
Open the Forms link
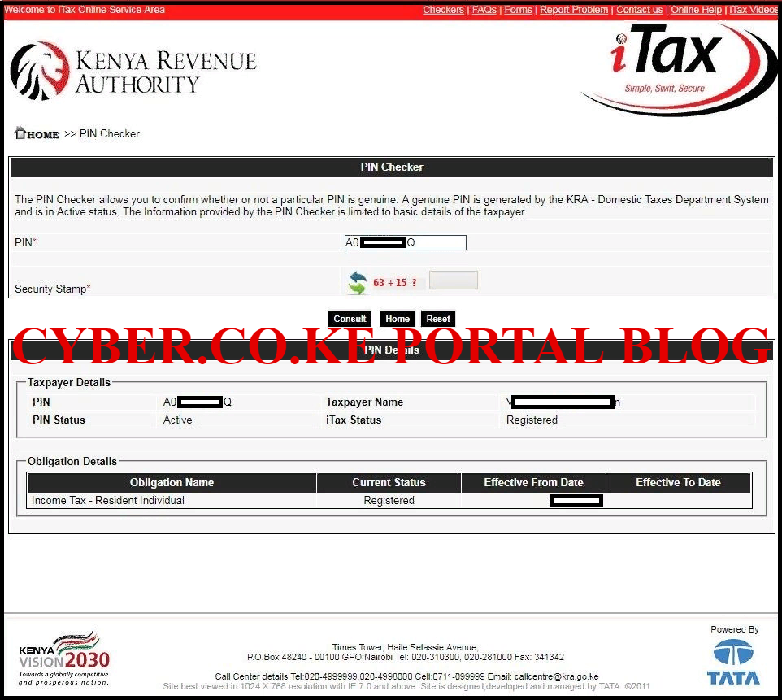click(x=518, y=10)
